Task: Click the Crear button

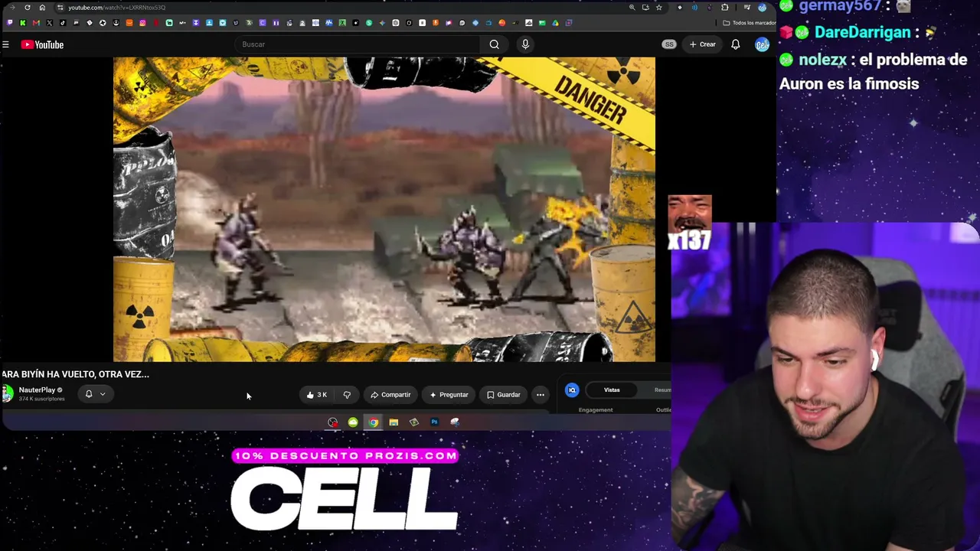Action: click(x=702, y=44)
